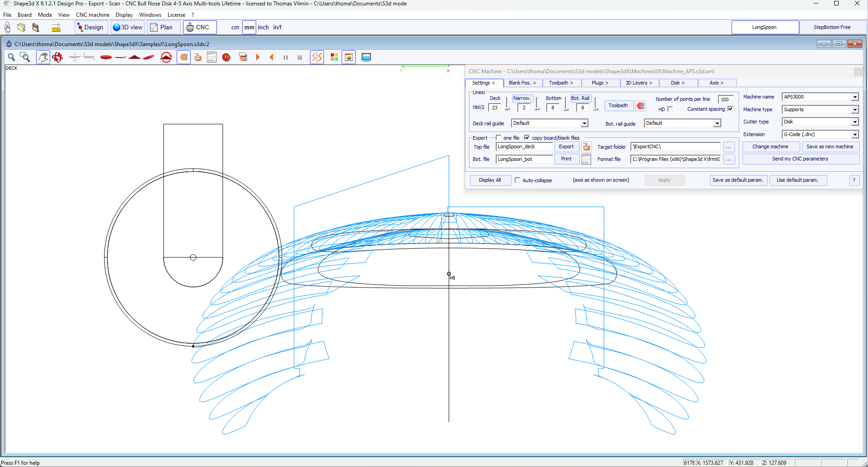
Task: Activate the hand pan tool
Action: [43, 57]
